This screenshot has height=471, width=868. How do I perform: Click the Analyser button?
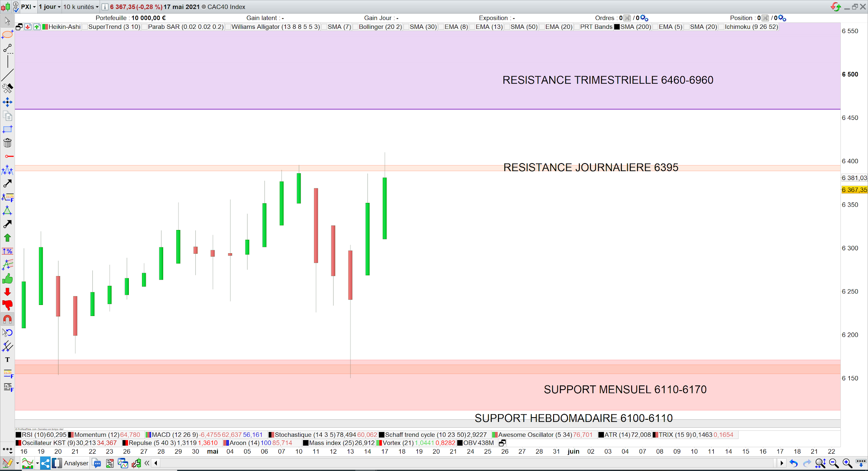76,463
